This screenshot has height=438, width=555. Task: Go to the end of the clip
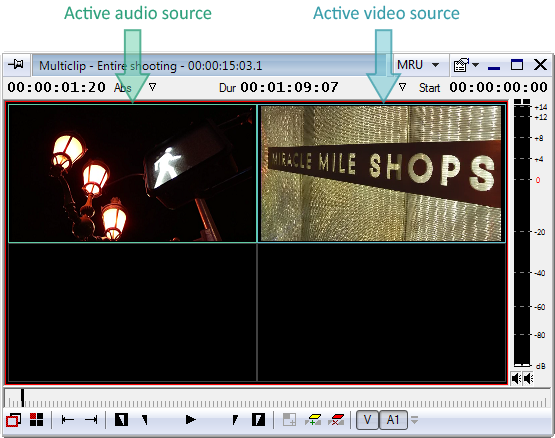click(x=91, y=420)
